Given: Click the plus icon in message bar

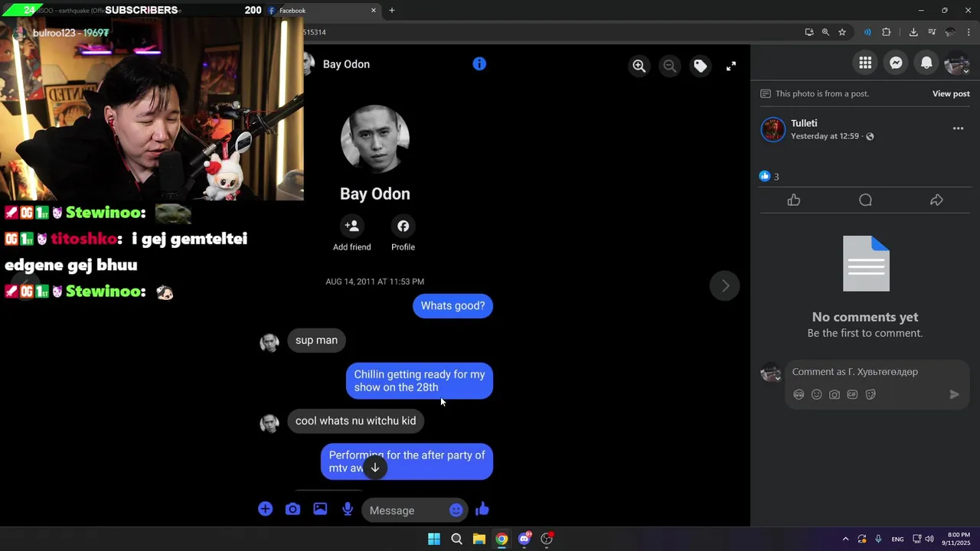Looking at the screenshot, I should (x=265, y=509).
